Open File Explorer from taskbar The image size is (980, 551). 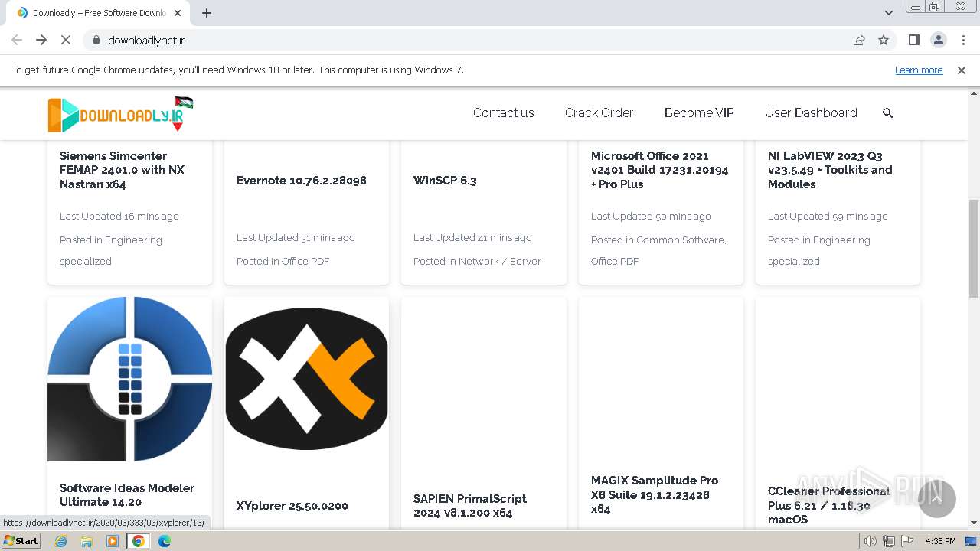coord(87,541)
